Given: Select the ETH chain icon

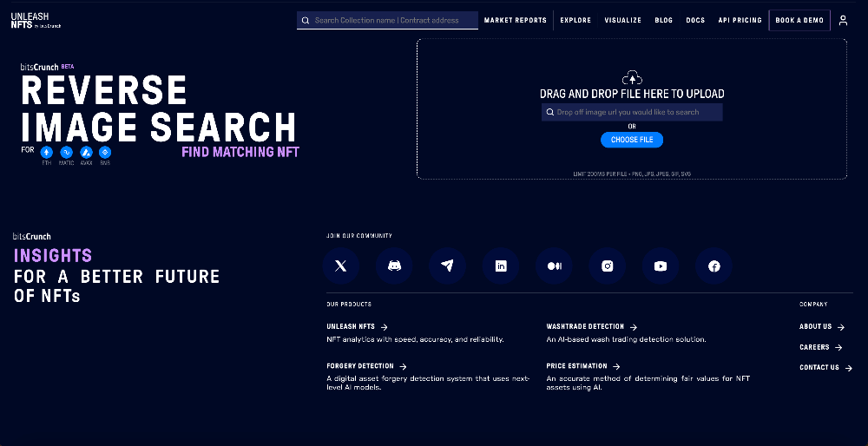Looking at the screenshot, I should pos(47,153).
